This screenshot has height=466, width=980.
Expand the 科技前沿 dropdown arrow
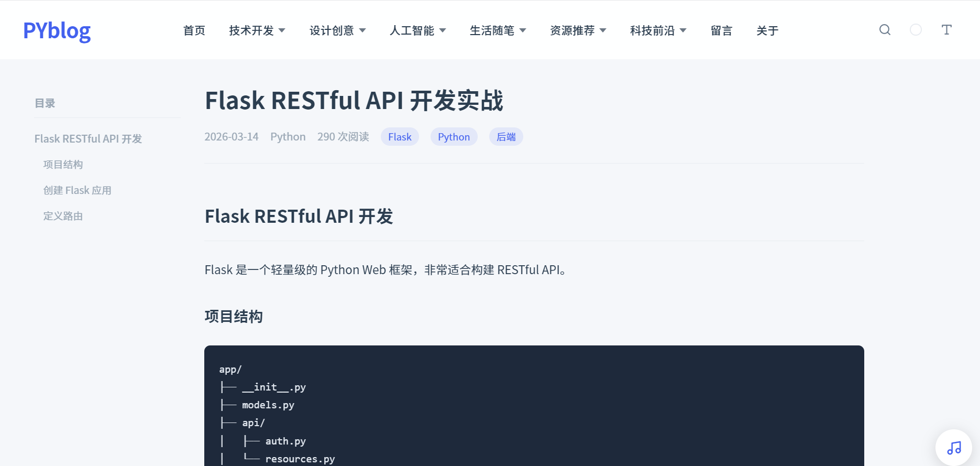tap(683, 31)
